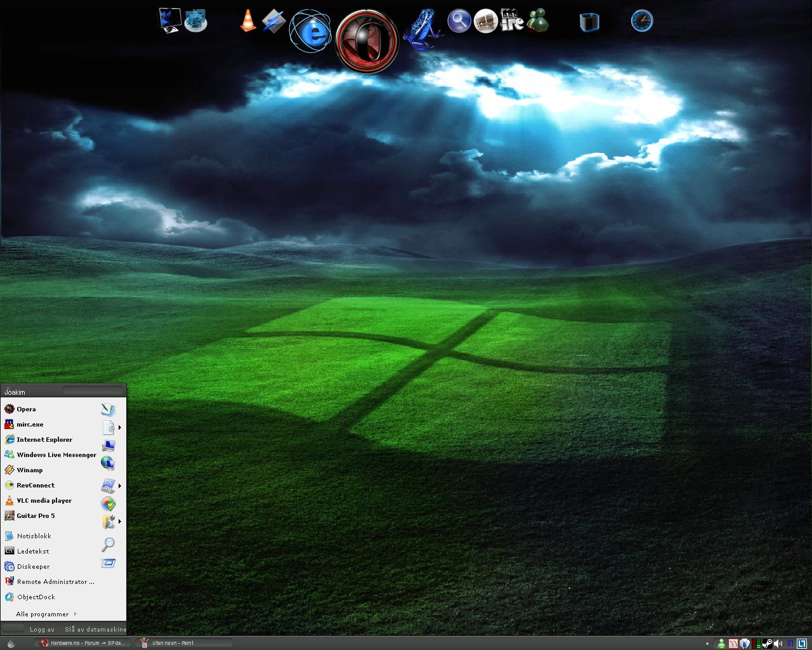Image resolution: width=812 pixels, height=650 pixels.
Task: Launch Windows Live Messenger from start menu
Action: [x=49, y=454]
